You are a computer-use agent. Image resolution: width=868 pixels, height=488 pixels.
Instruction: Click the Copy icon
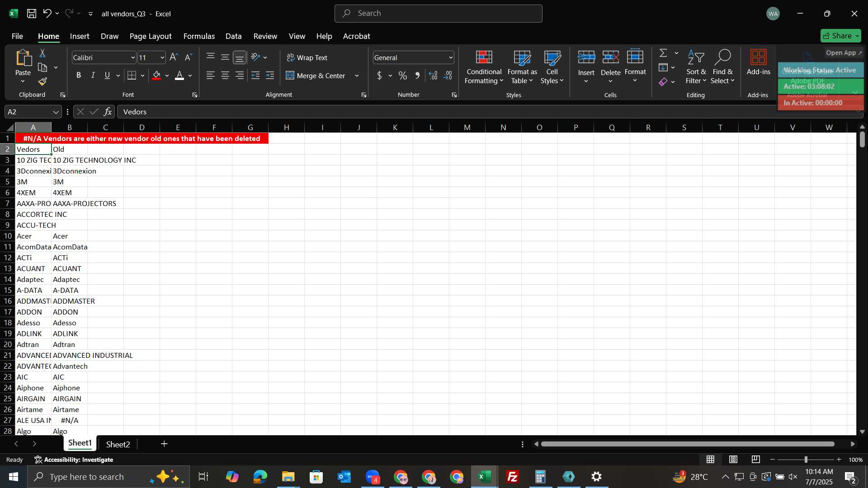click(x=42, y=68)
